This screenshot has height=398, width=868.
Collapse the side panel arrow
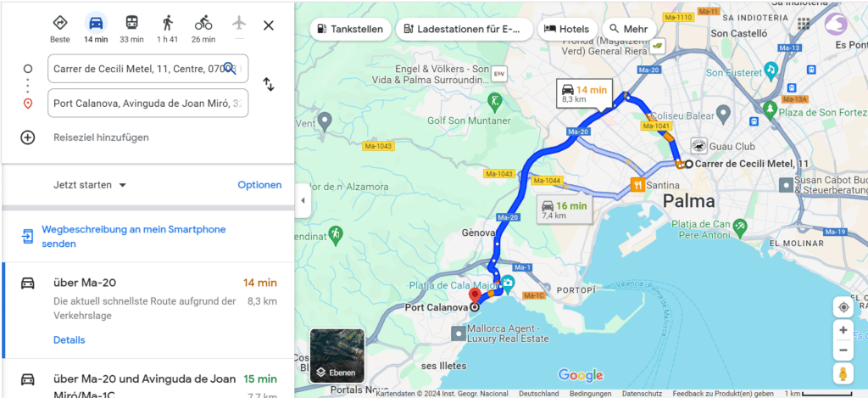click(303, 200)
